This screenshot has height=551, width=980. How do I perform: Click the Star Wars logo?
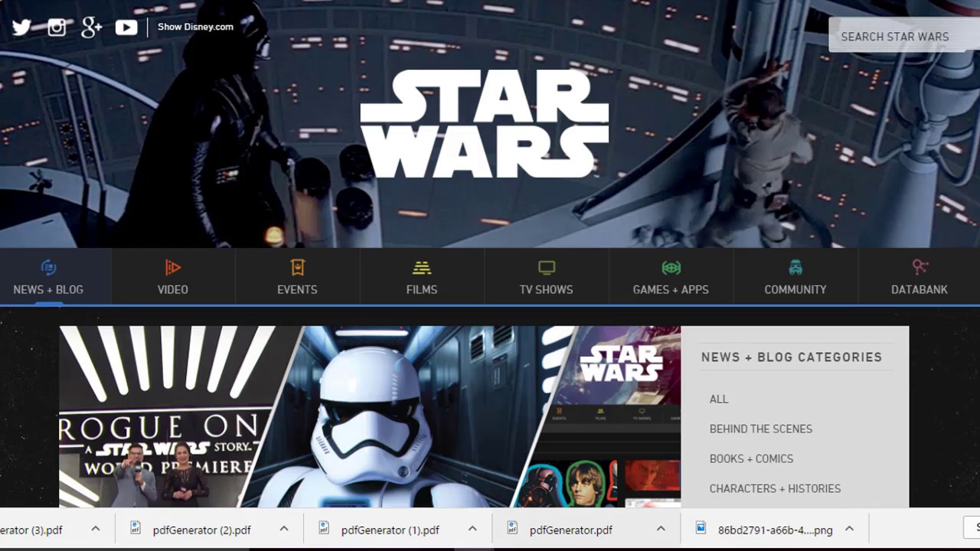click(485, 123)
